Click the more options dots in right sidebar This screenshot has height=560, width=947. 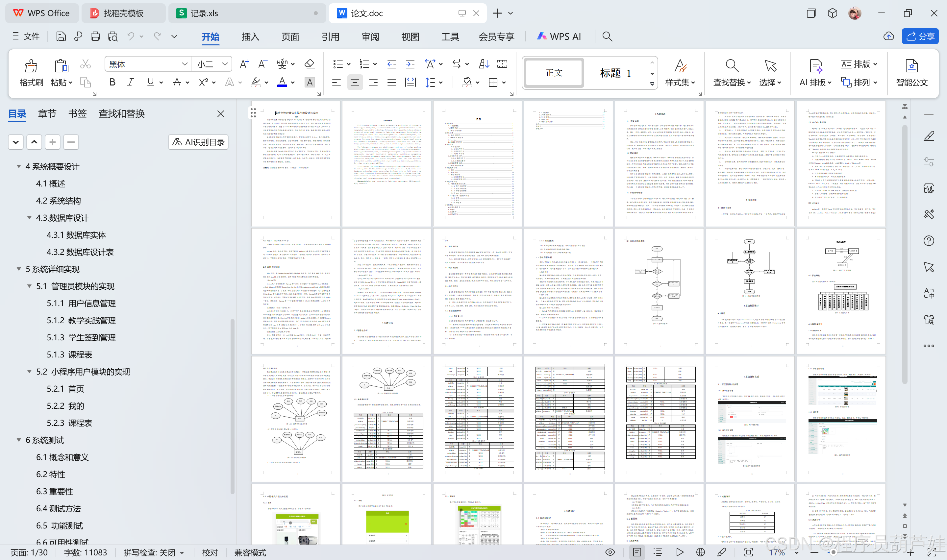point(929,346)
